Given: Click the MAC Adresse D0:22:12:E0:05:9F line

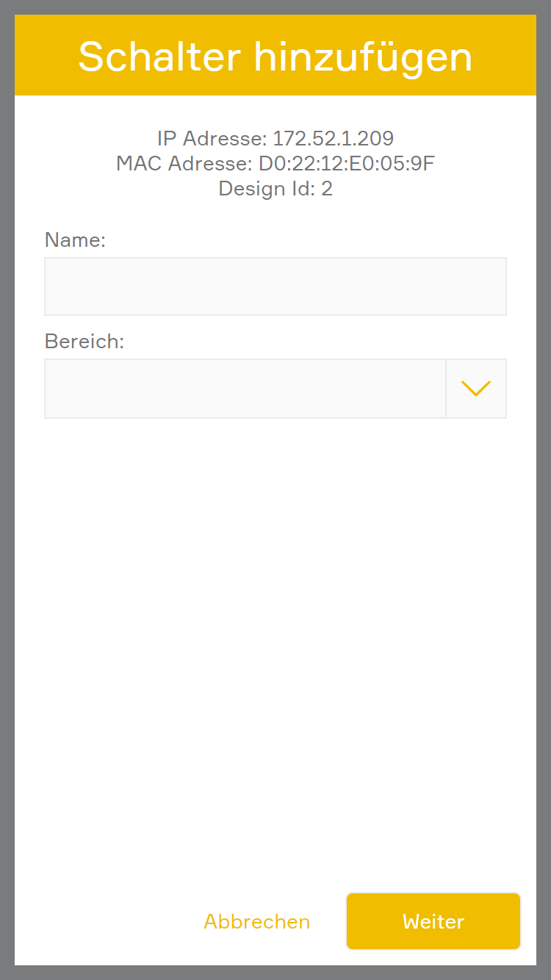Looking at the screenshot, I should pyautogui.click(x=275, y=163).
